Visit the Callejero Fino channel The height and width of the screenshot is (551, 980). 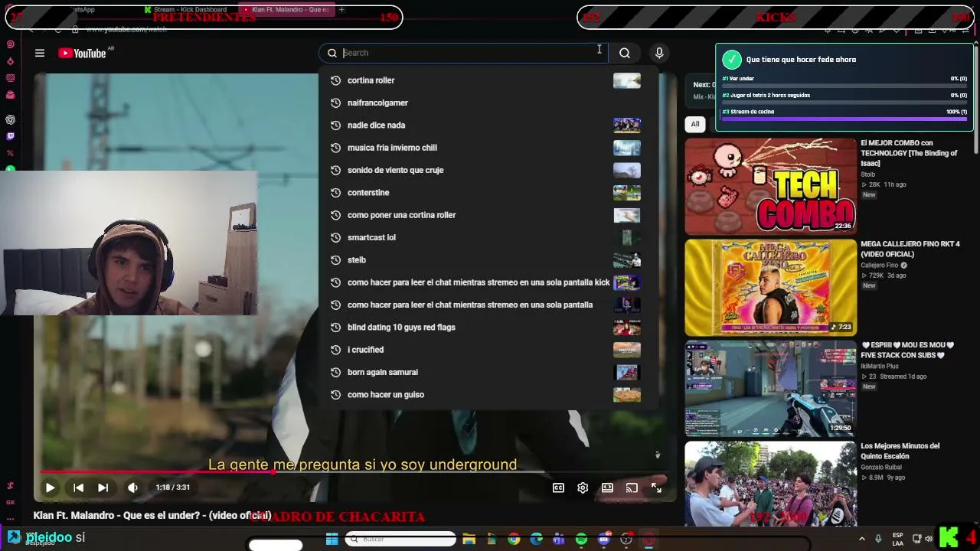pyautogui.click(x=879, y=266)
